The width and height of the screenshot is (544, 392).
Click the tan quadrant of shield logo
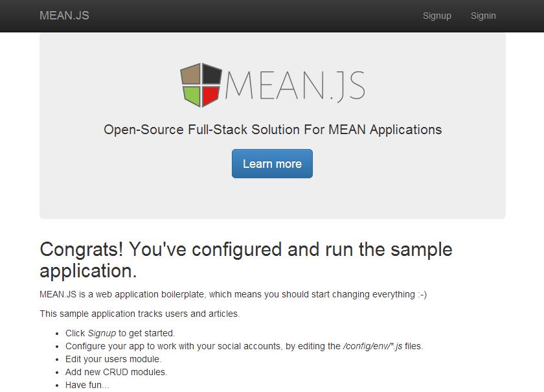pos(191,75)
